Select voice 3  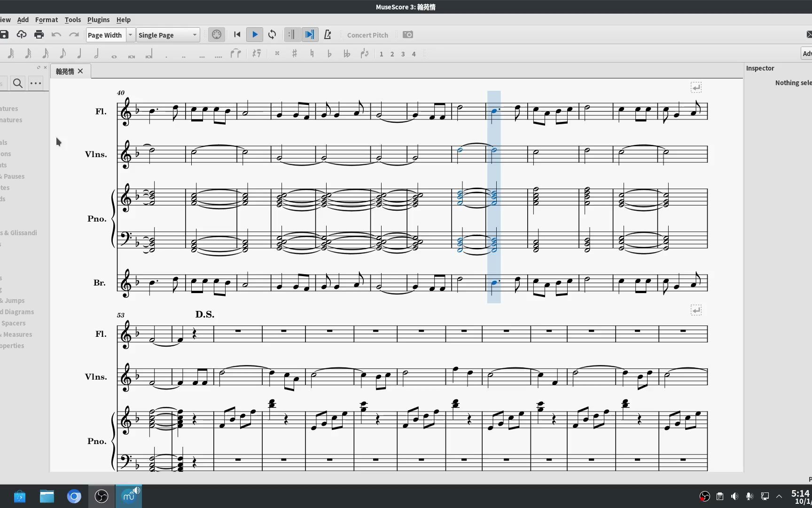point(403,54)
